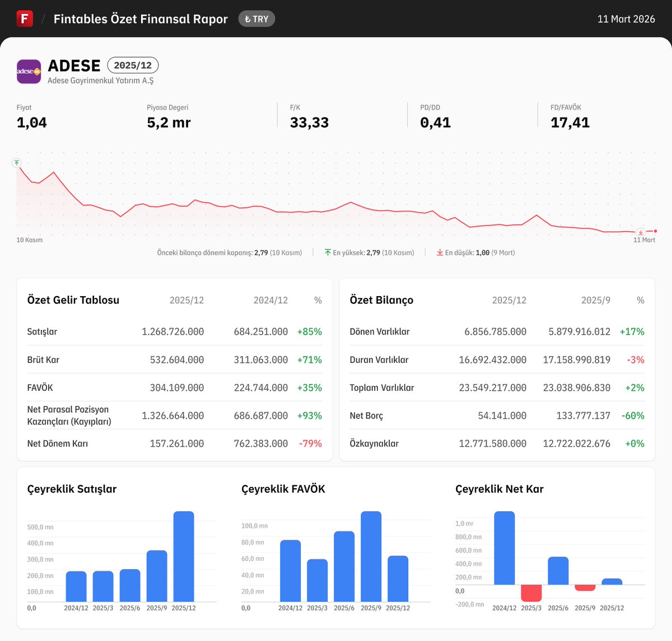The height and width of the screenshot is (641, 672).
Task: Click the 2025/6 bar in Çeyreklik Net Kar
Action: (558, 571)
